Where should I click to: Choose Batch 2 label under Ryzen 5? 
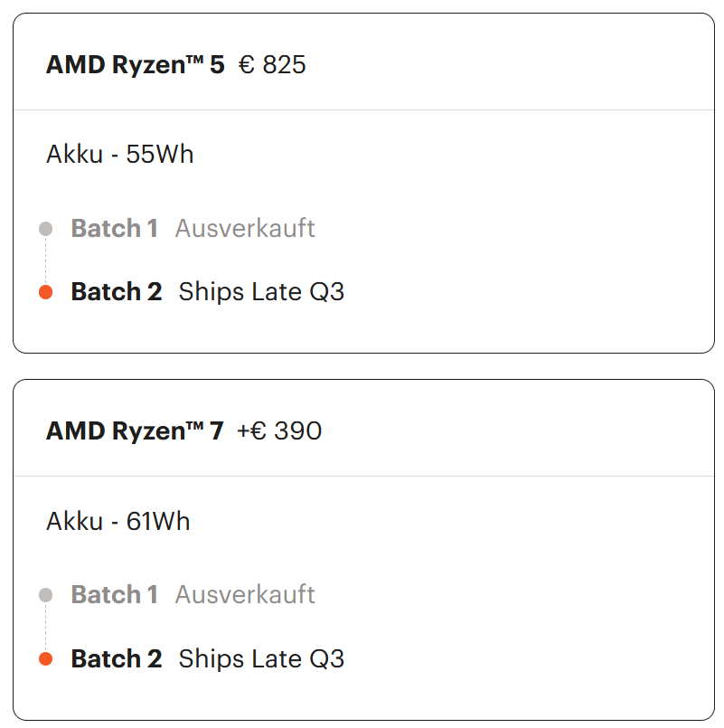pos(116,292)
